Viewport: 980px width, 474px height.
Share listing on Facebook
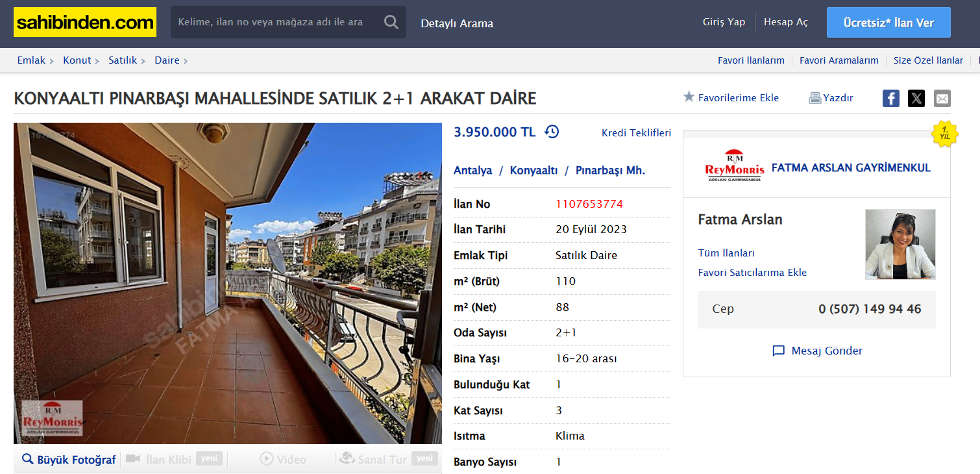pos(891,99)
